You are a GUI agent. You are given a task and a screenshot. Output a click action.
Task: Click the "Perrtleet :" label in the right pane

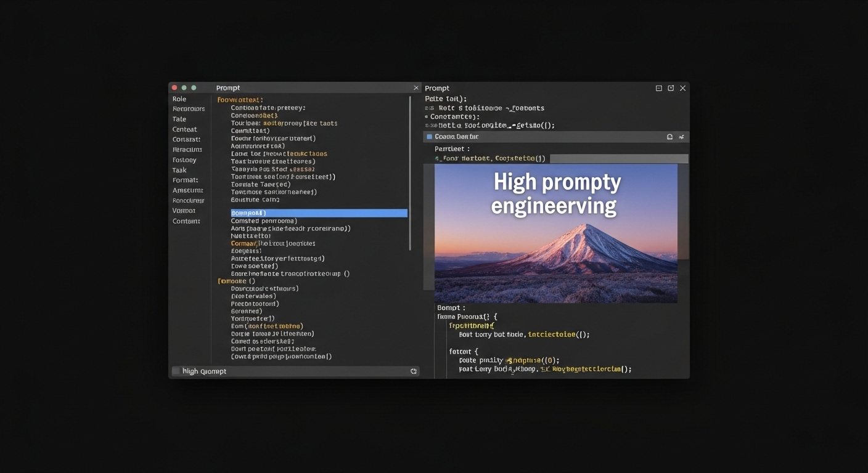(x=452, y=148)
